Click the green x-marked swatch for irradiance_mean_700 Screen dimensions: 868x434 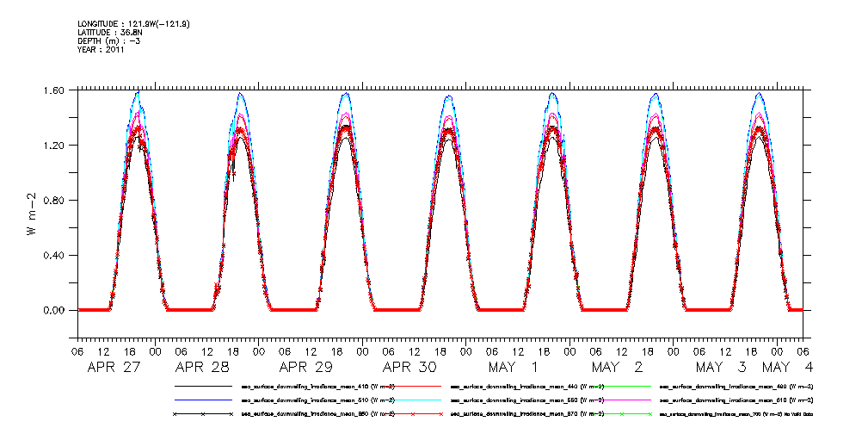pyautogui.click(x=622, y=414)
